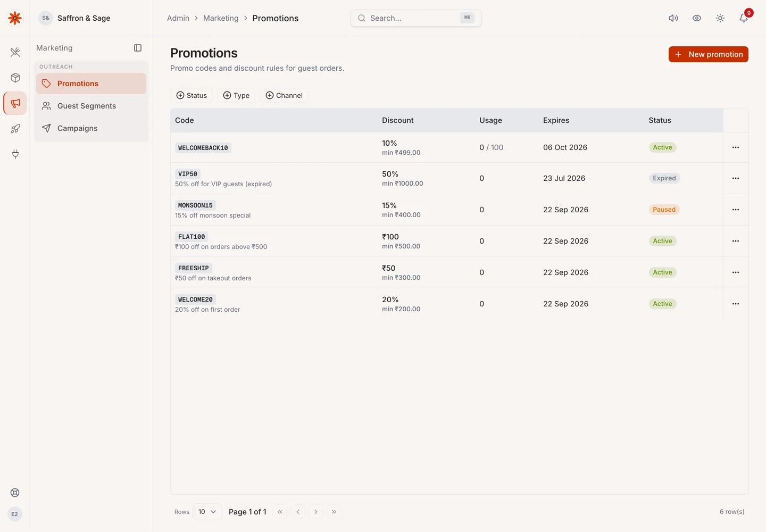The width and height of the screenshot is (766, 532).
Task: Click the WELCOMEBACK10 promo code
Action: pyautogui.click(x=203, y=148)
